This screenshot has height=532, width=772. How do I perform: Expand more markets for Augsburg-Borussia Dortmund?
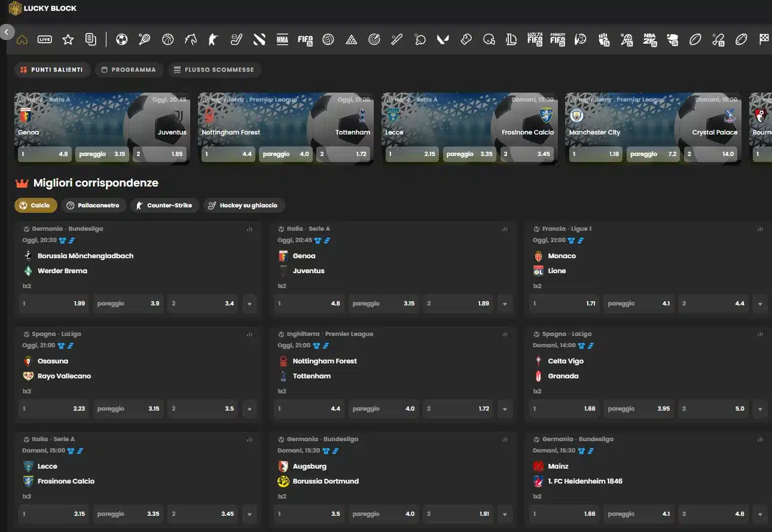coord(505,514)
